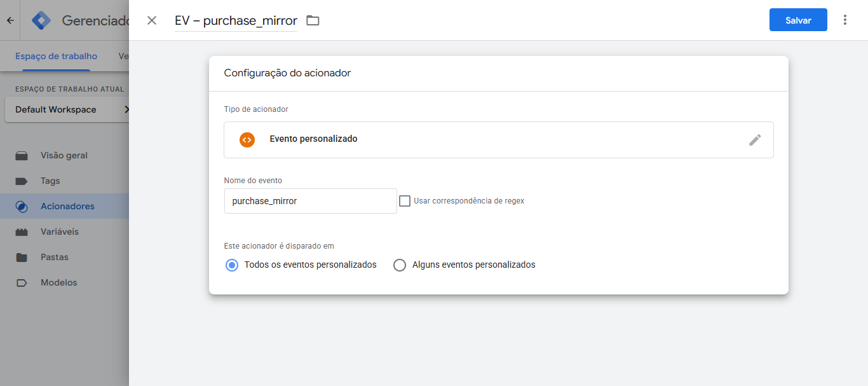The width and height of the screenshot is (868, 386).
Task: Click the Variáveis icon in sidebar
Action: tap(22, 232)
